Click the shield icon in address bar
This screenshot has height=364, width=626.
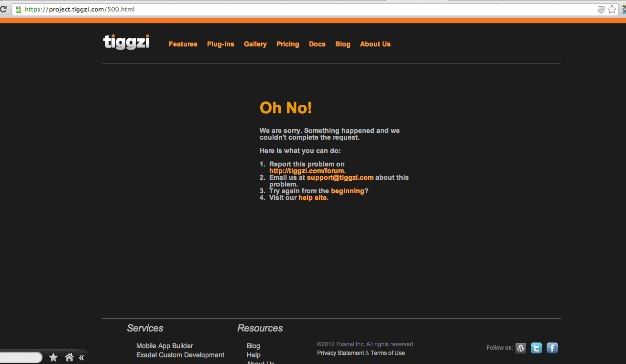tap(601, 10)
